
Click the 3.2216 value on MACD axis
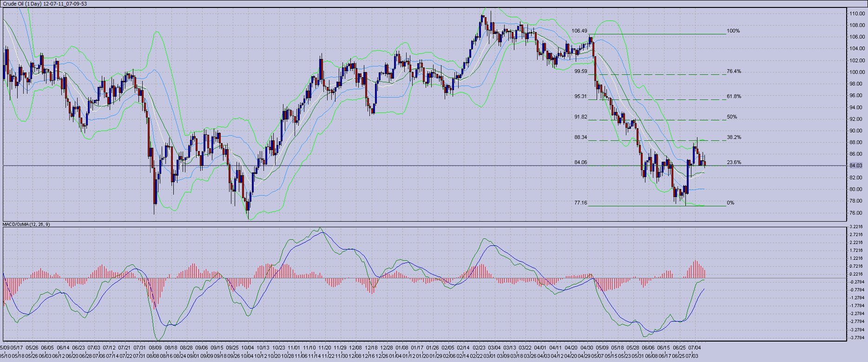pos(856,227)
